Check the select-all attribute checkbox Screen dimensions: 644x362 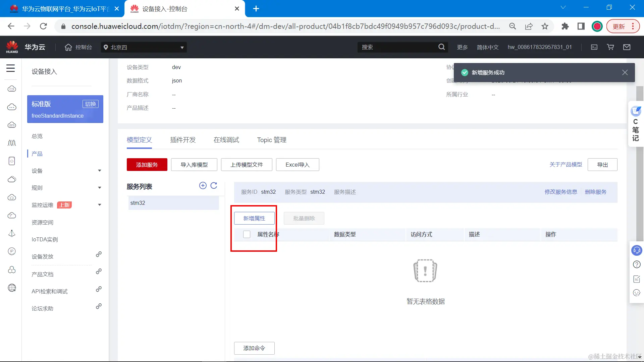pos(247,234)
